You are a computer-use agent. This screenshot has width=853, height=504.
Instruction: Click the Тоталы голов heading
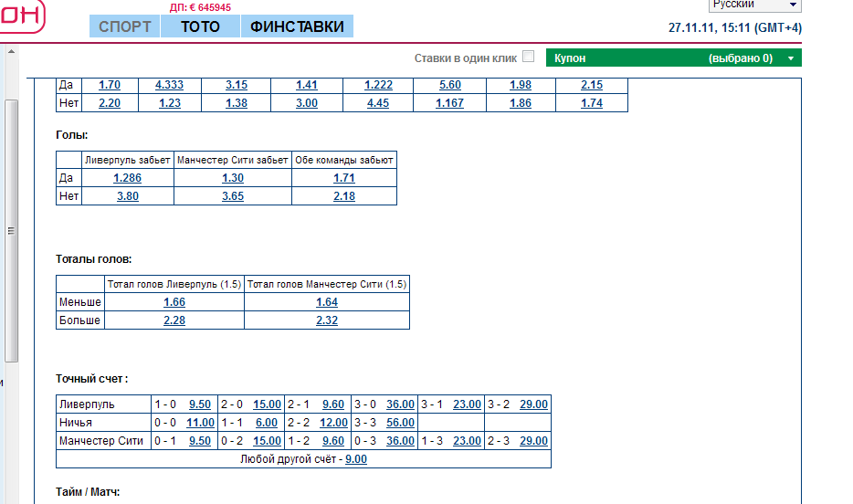click(x=93, y=259)
